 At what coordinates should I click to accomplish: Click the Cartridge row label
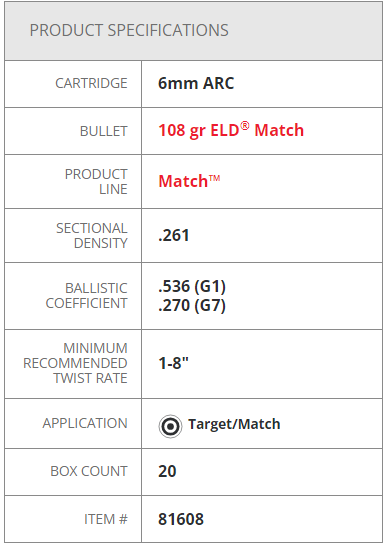click(x=91, y=83)
